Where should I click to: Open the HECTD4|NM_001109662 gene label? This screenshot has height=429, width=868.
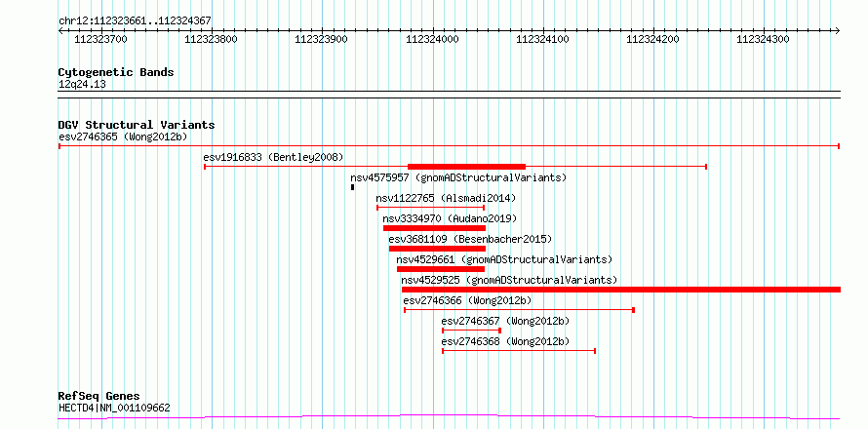tap(114, 409)
